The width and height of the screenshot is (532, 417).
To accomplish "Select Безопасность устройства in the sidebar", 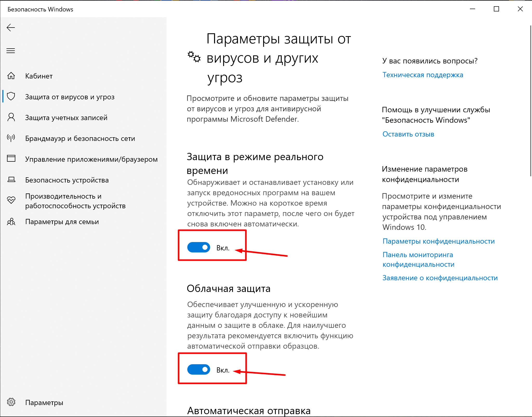I will (x=67, y=180).
